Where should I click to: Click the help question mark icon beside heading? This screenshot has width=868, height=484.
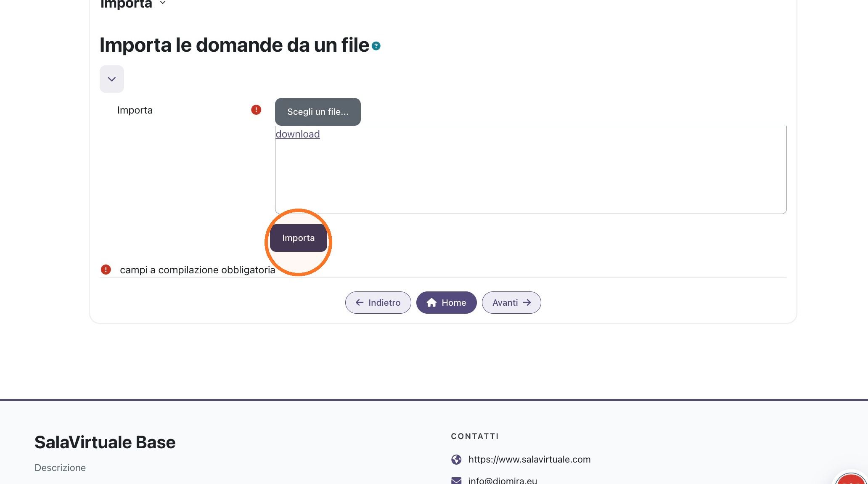coord(376,46)
